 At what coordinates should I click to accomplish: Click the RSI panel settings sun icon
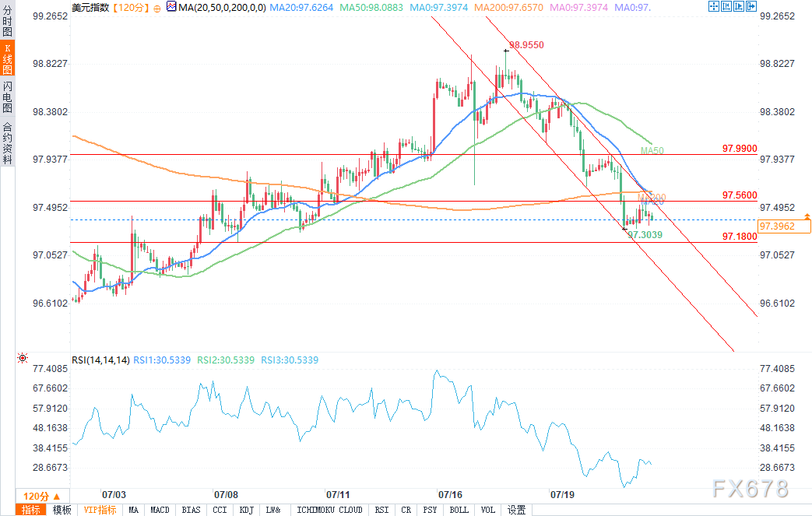(x=22, y=360)
